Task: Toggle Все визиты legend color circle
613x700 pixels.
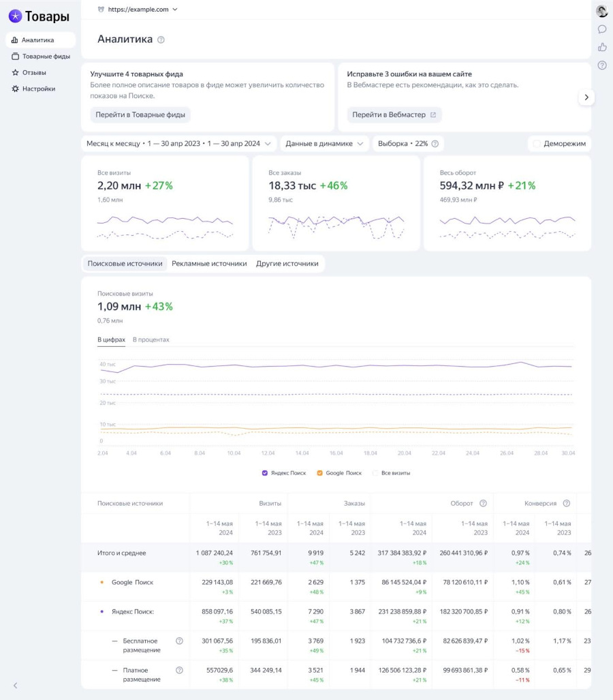Action: click(x=375, y=472)
